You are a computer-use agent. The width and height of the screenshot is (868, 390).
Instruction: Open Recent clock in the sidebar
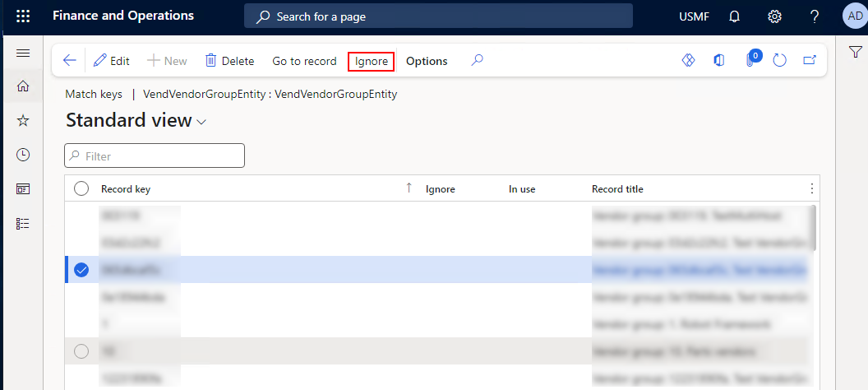tap(23, 155)
